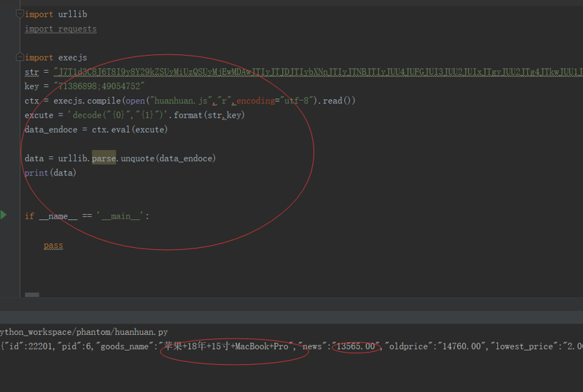Click the 13565.00 news price in output
The image size is (583, 392).
[x=356, y=346]
